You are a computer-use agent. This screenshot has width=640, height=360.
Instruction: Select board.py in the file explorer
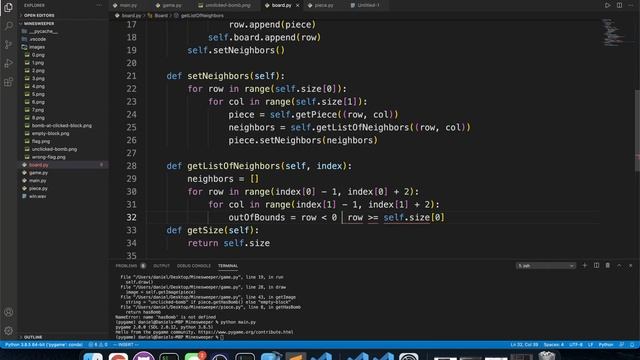pyautogui.click(x=39, y=165)
